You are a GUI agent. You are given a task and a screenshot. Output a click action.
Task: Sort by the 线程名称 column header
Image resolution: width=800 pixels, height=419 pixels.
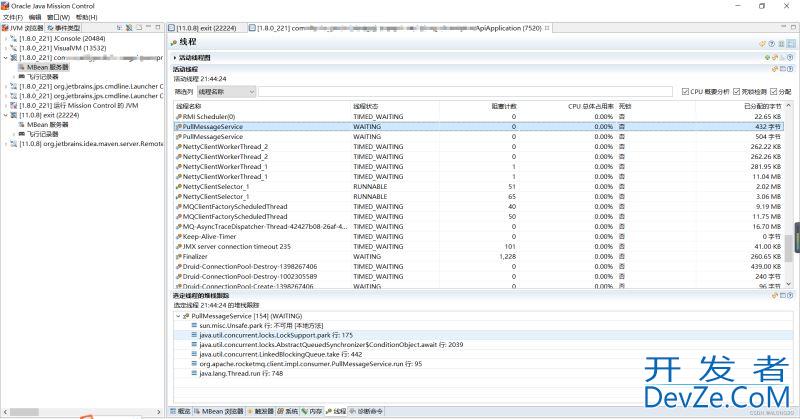tap(262, 106)
